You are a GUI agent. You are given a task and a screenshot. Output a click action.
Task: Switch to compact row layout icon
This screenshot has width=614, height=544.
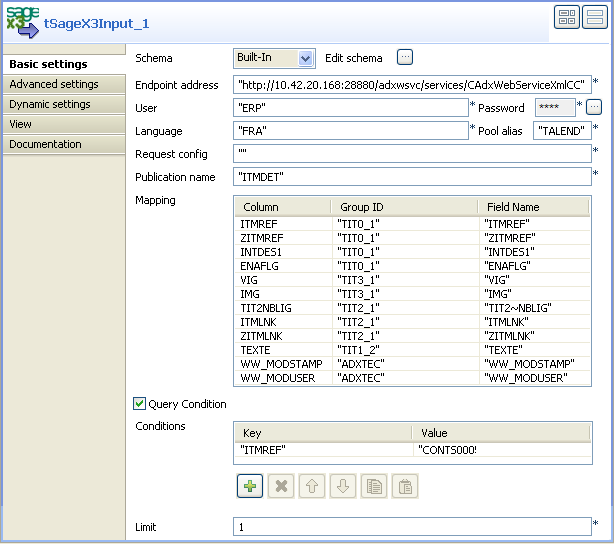coord(594,17)
